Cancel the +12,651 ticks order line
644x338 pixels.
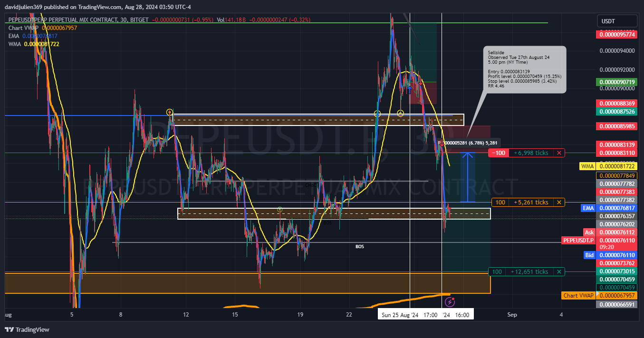click(x=560, y=272)
